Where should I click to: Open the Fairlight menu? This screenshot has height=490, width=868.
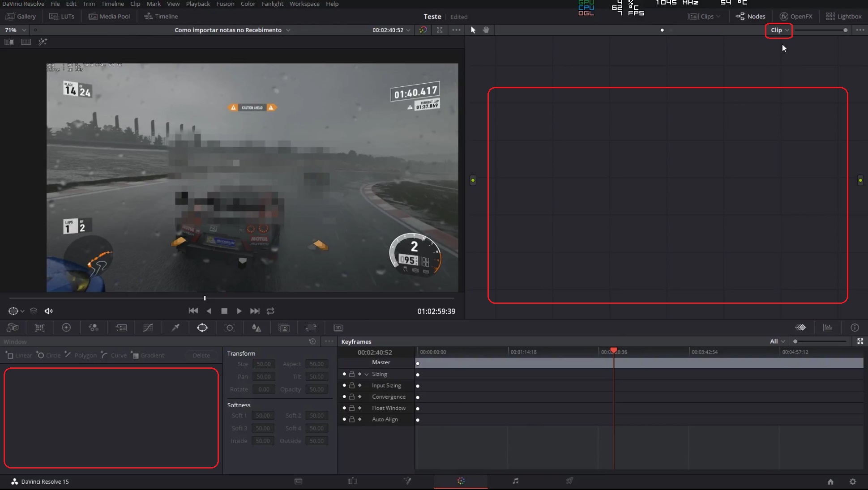pyautogui.click(x=272, y=4)
